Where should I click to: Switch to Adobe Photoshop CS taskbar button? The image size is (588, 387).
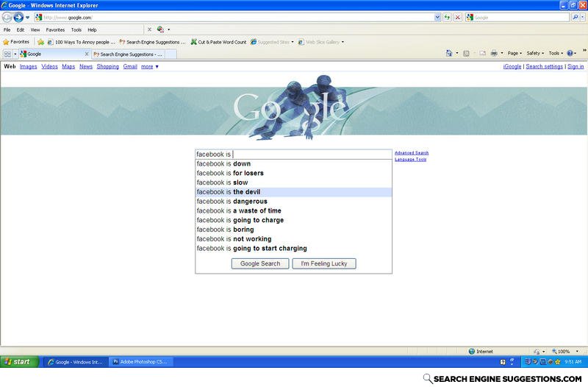coord(140,362)
